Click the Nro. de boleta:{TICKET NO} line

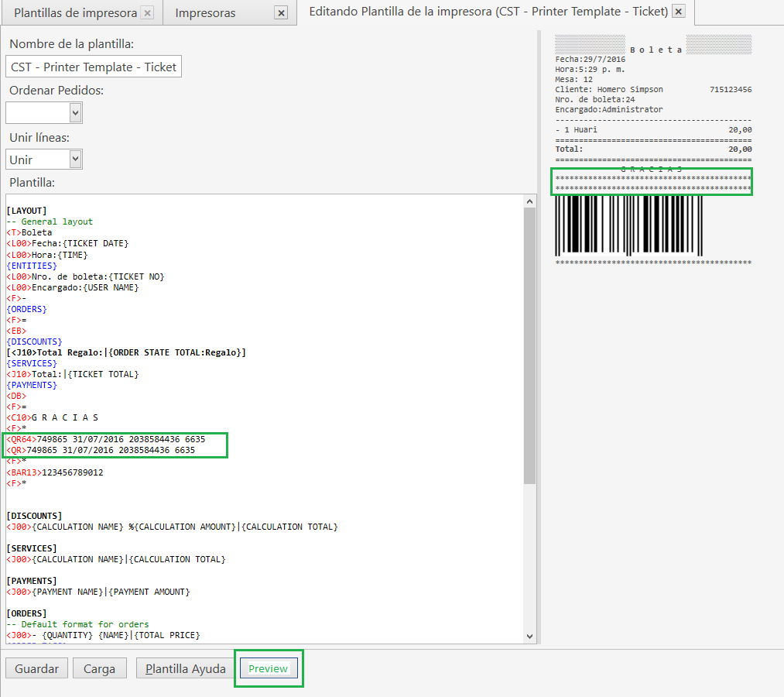point(85,276)
